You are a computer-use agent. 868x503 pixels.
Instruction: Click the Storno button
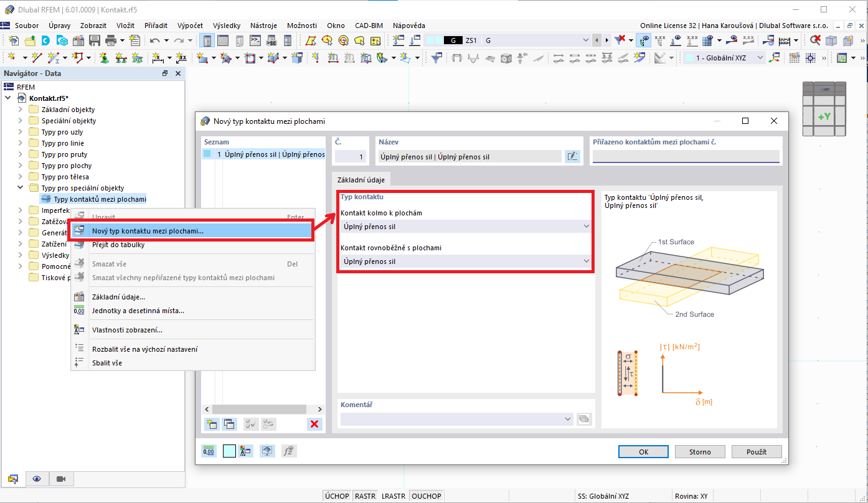coord(700,452)
